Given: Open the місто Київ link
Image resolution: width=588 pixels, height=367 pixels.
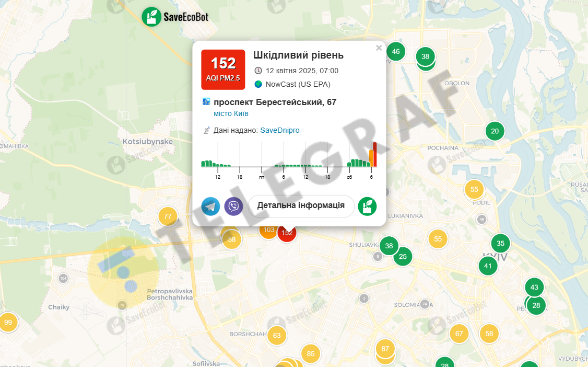Looking at the screenshot, I should coord(231,113).
